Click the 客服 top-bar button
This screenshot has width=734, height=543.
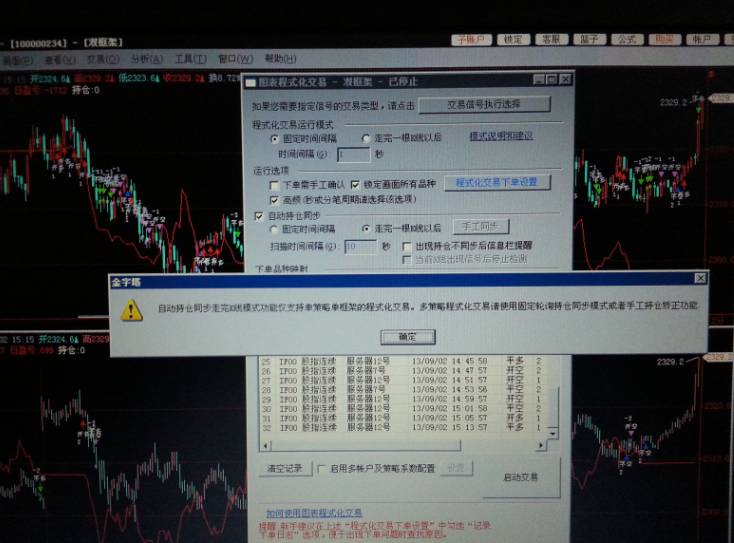coord(551,39)
